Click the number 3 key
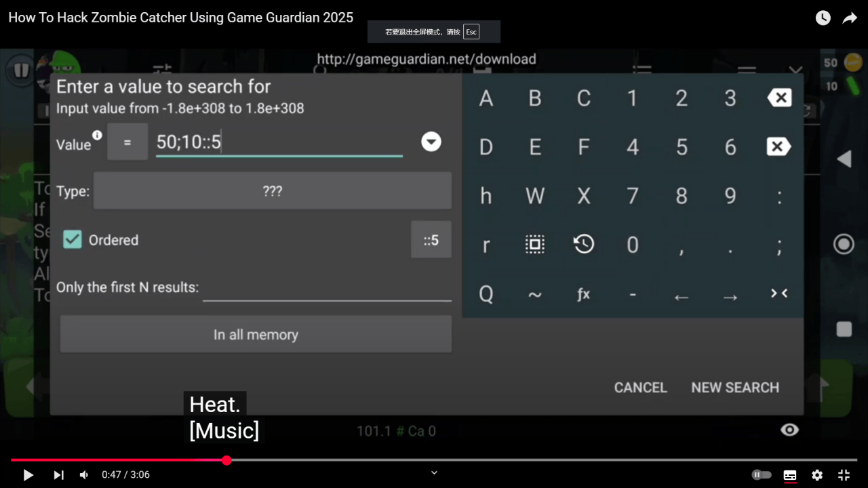868x488 pixels. pos(730,98)
